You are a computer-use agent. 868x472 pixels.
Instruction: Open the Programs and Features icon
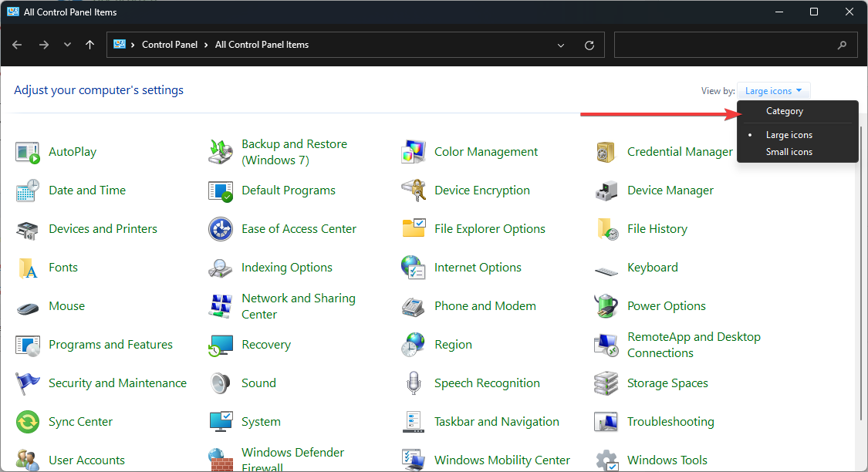pyautogui.click(x=28, y=346)
